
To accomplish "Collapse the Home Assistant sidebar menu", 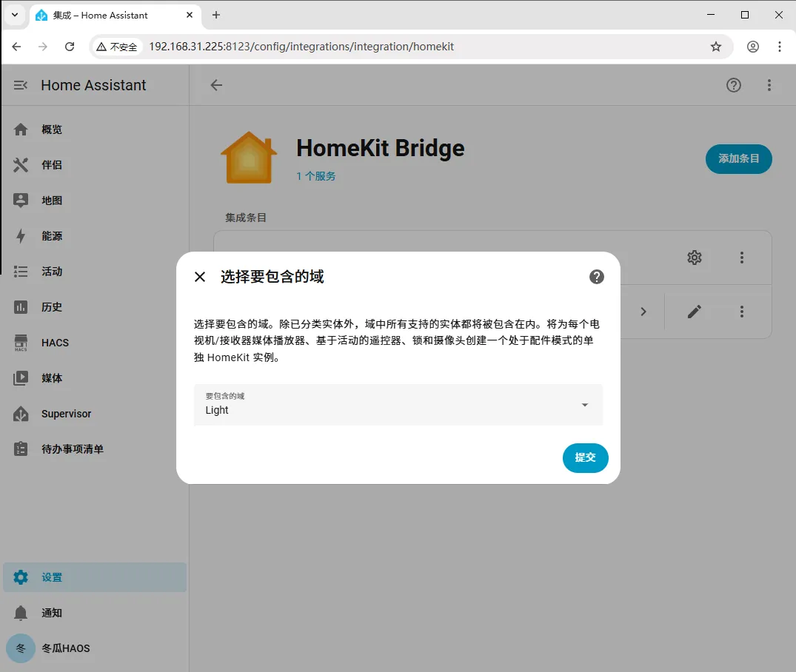I will (x=20, y=85).
